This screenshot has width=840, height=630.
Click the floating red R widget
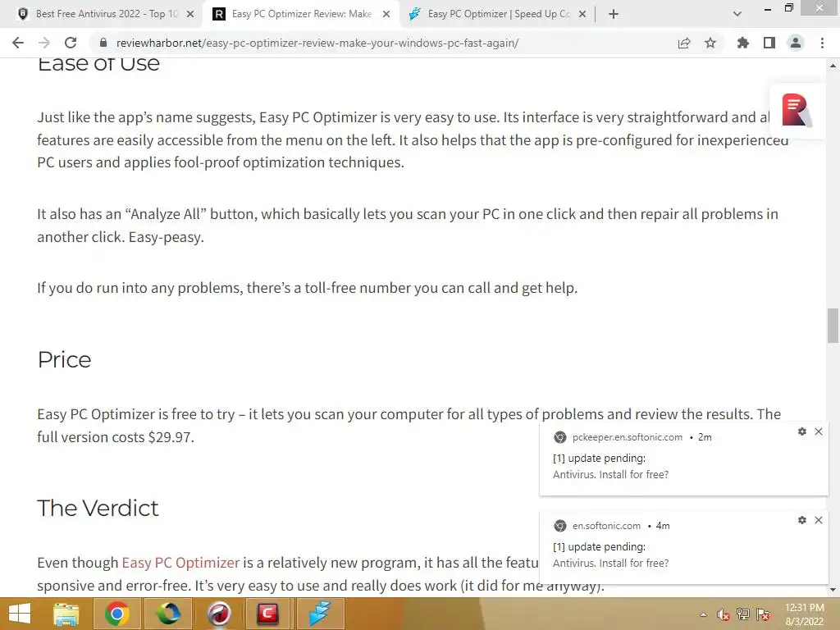pos(796,111)
